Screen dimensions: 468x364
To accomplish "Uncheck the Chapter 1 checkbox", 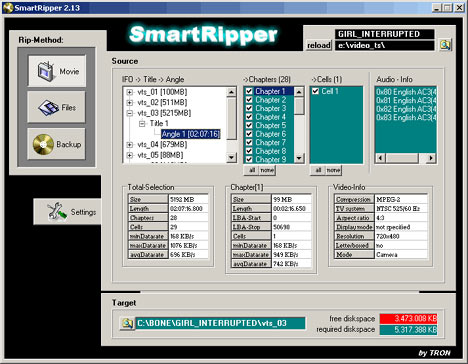I will (x=249, y=91).
